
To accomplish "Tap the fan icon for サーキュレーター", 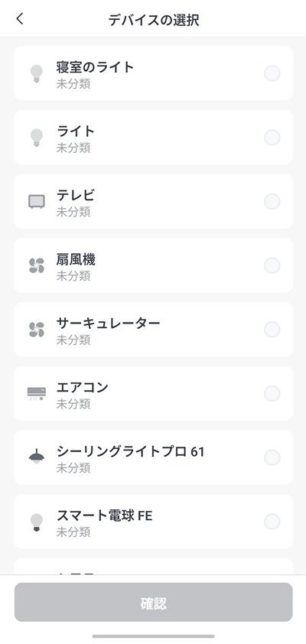I will click(37, 330).
